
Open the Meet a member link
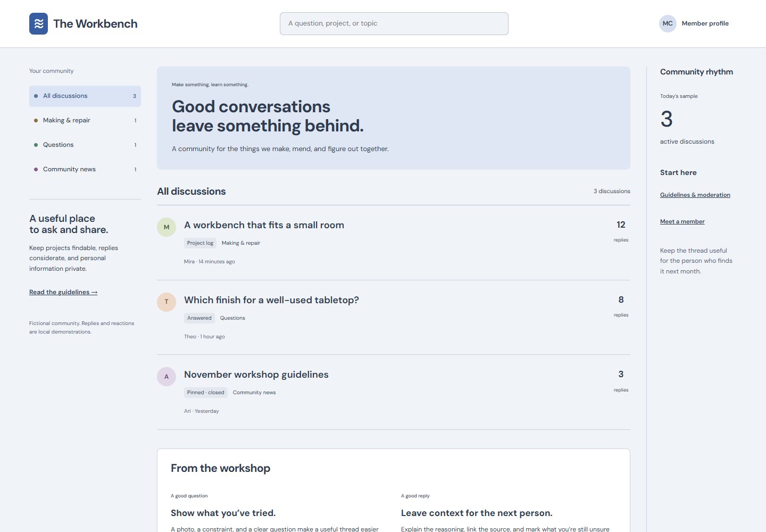tap(682, 221)
